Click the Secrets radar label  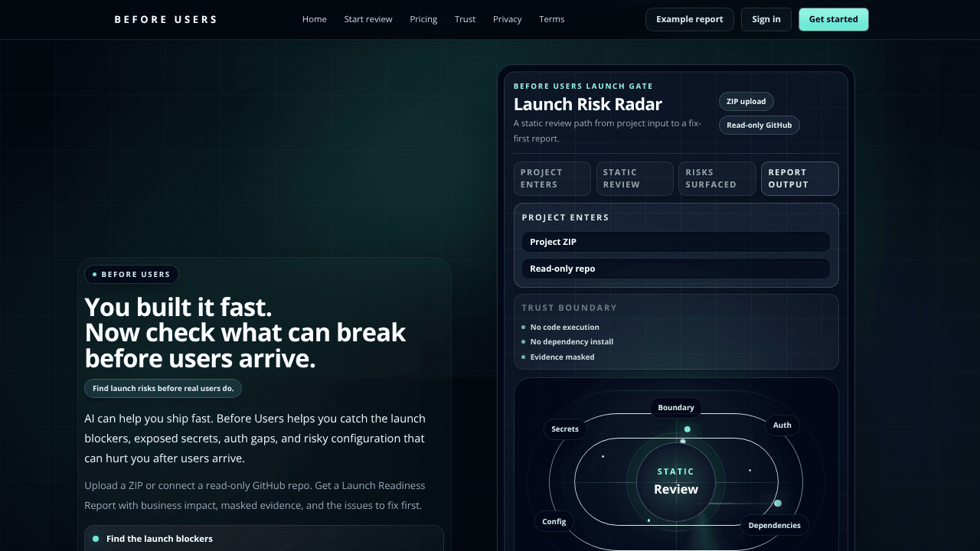(x=565, y=429)
